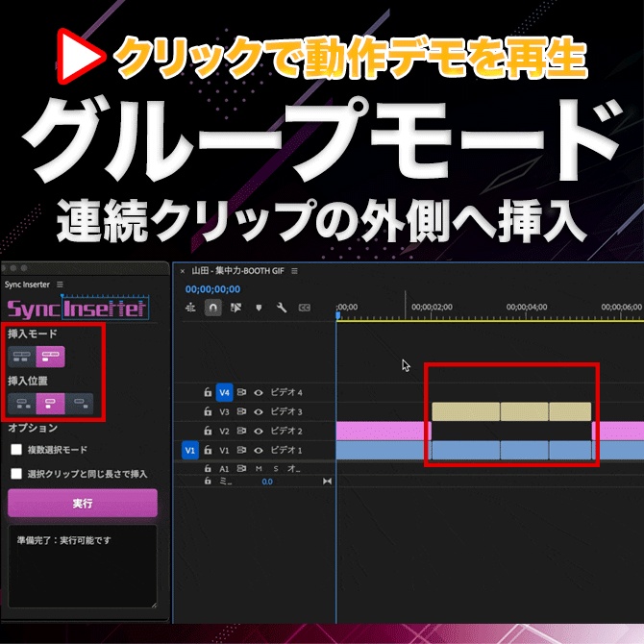Open the wrench timeline display settings
This screenshot has height=644, width=644.
point(282,308)
